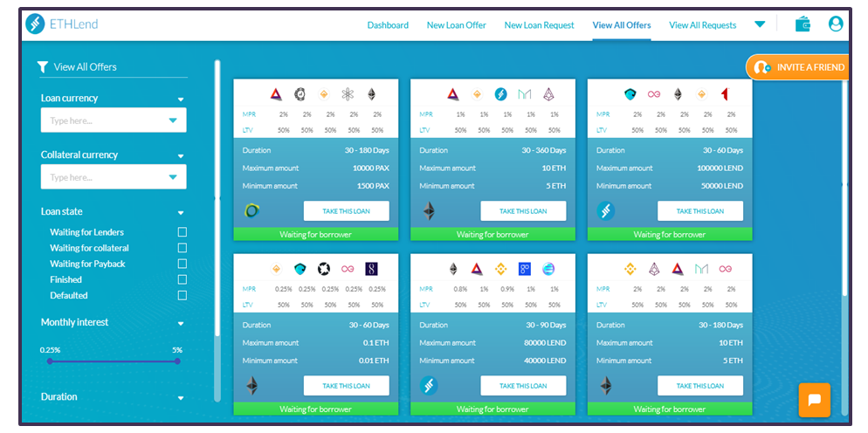Take the 100000 LEND loan
This screenshot has width=868, height=433.
click(x=700, y=211)
